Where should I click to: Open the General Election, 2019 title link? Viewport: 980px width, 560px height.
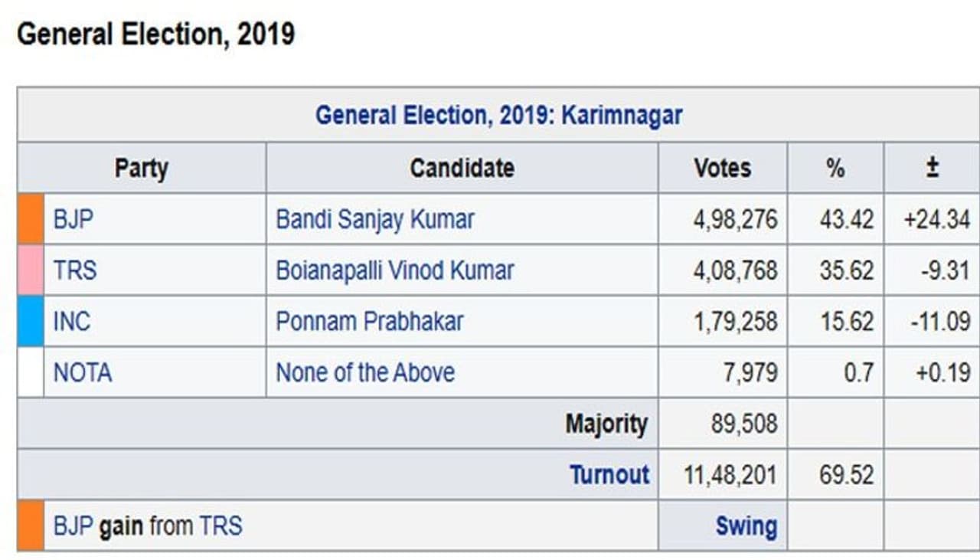tap(435, 116)
